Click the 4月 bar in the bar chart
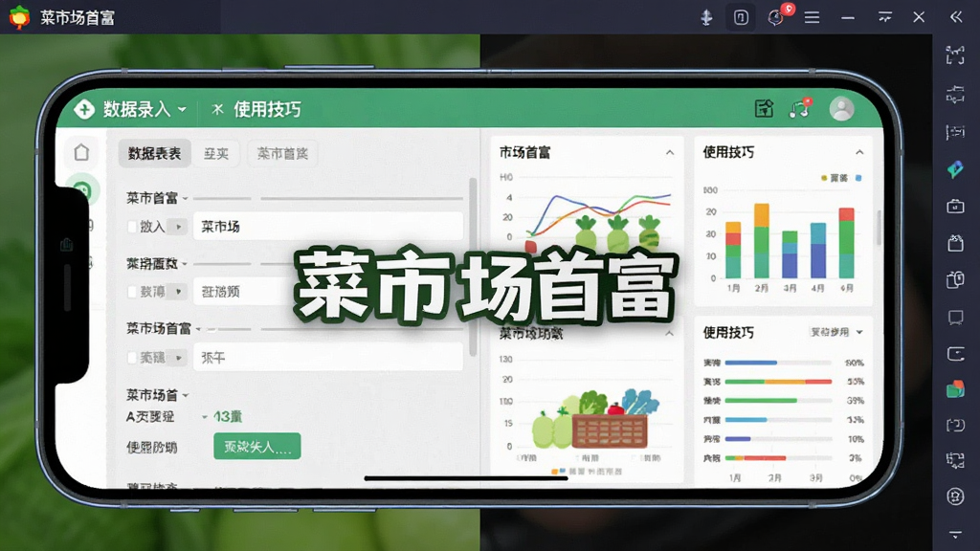The width and height of the screenshot is (980, 551). click(818, 251)
